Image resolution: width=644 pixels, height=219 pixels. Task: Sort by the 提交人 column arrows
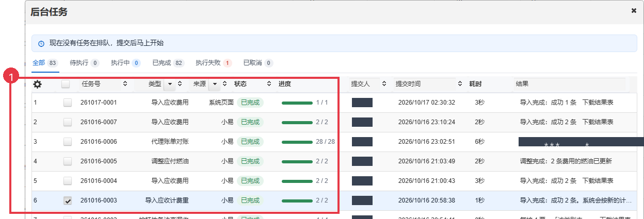[x=383, y=83]
